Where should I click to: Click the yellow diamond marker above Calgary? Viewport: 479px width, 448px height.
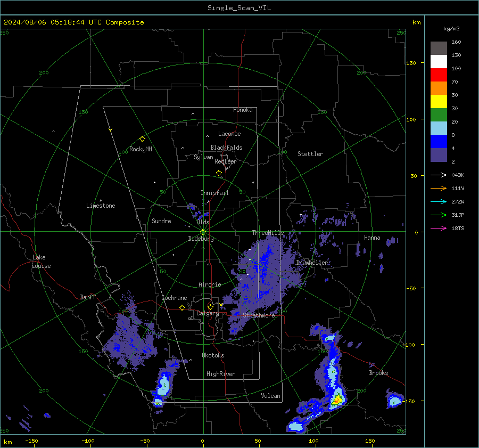210,307
